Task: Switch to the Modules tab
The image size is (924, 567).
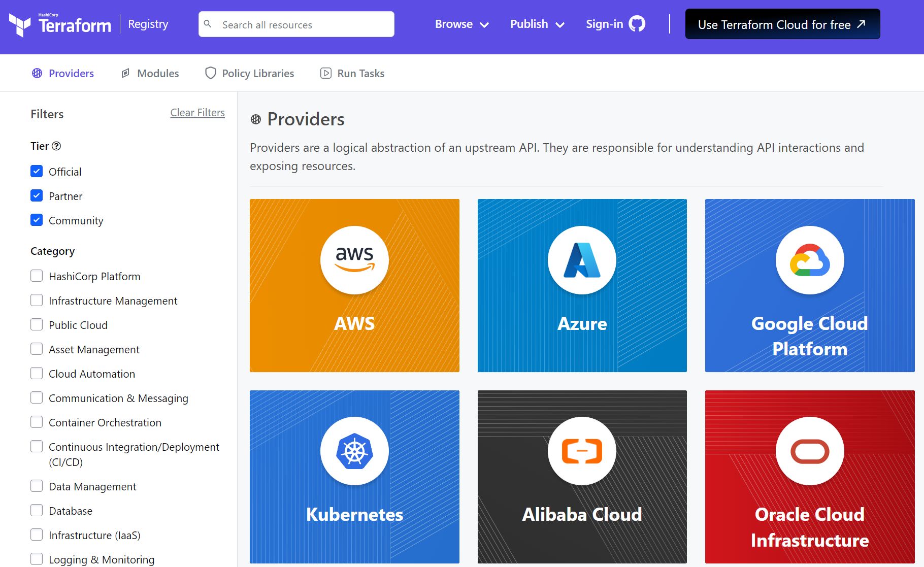Action: point(150,73)
